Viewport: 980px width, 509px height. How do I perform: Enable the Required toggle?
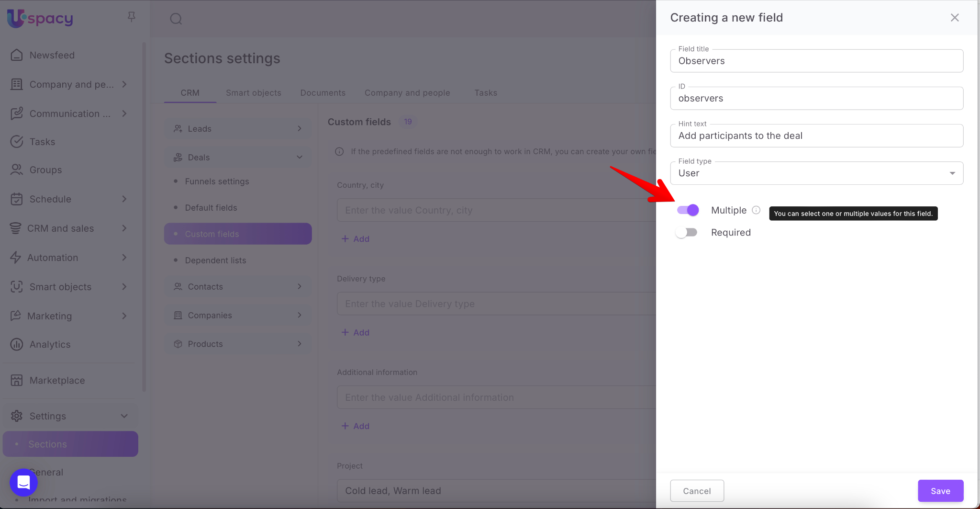click(x=687, y=232)
